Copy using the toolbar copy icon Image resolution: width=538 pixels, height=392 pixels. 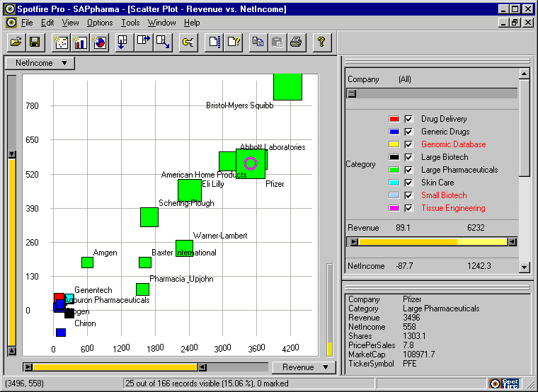[x=258, y=42]
